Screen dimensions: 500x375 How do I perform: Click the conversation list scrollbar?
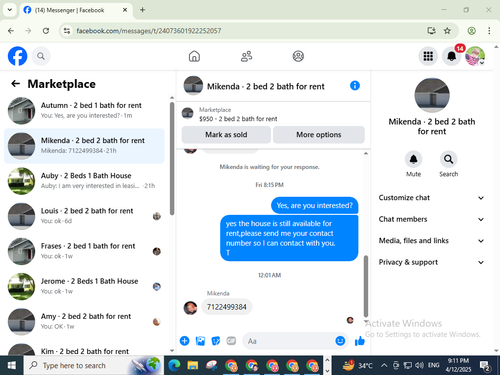(172, 158)
